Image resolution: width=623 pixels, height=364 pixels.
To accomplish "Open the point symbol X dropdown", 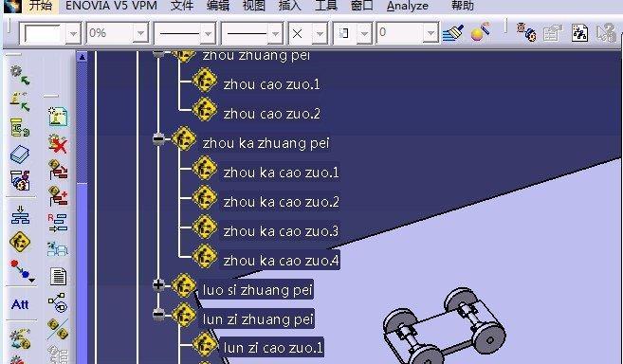I will point(320,33).
